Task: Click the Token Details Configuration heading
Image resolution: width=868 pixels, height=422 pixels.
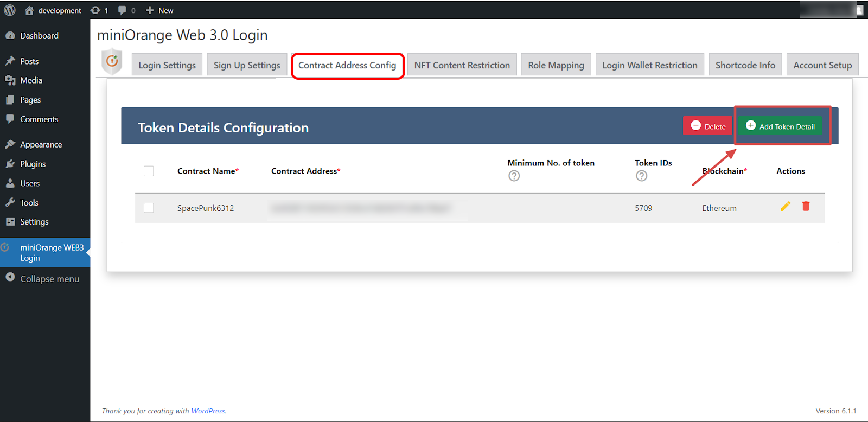Action: pyautogui.click(x=223, y=127)
